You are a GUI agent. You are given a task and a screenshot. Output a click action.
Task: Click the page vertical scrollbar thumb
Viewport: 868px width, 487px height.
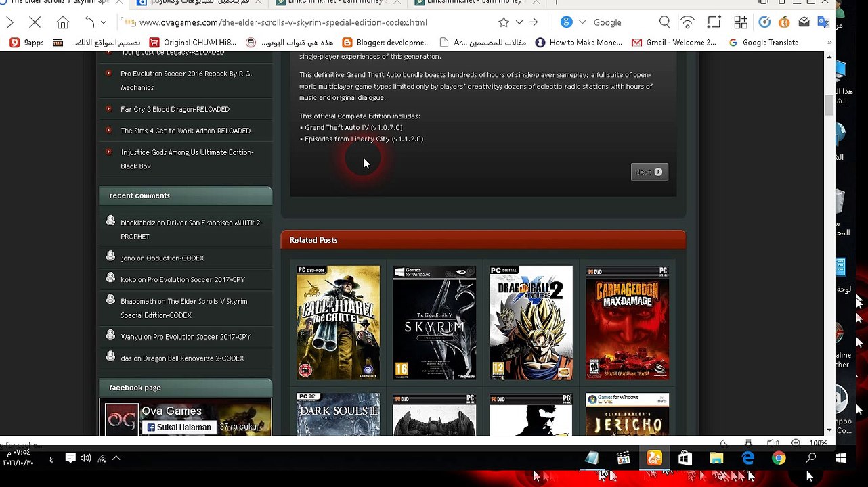829,106
